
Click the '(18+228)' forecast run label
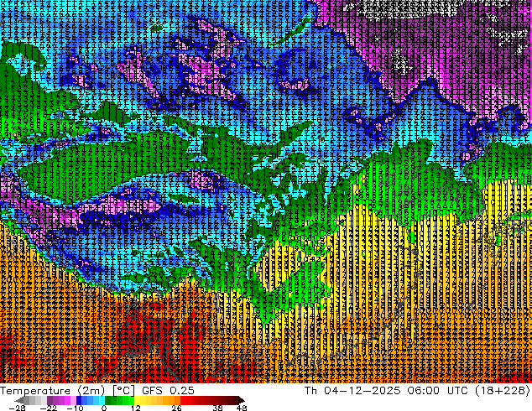tap(503, 391)
